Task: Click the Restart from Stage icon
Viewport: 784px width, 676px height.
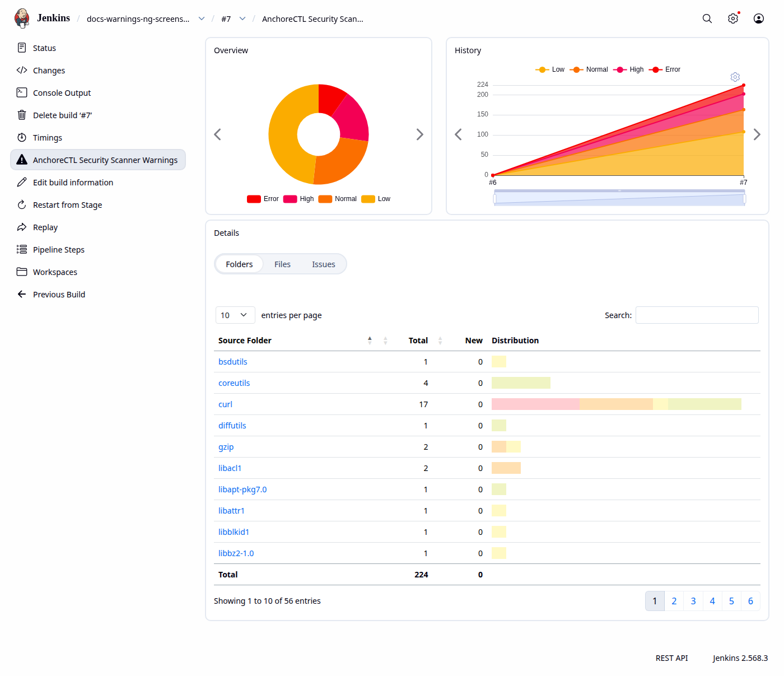Action: point(22,204)
